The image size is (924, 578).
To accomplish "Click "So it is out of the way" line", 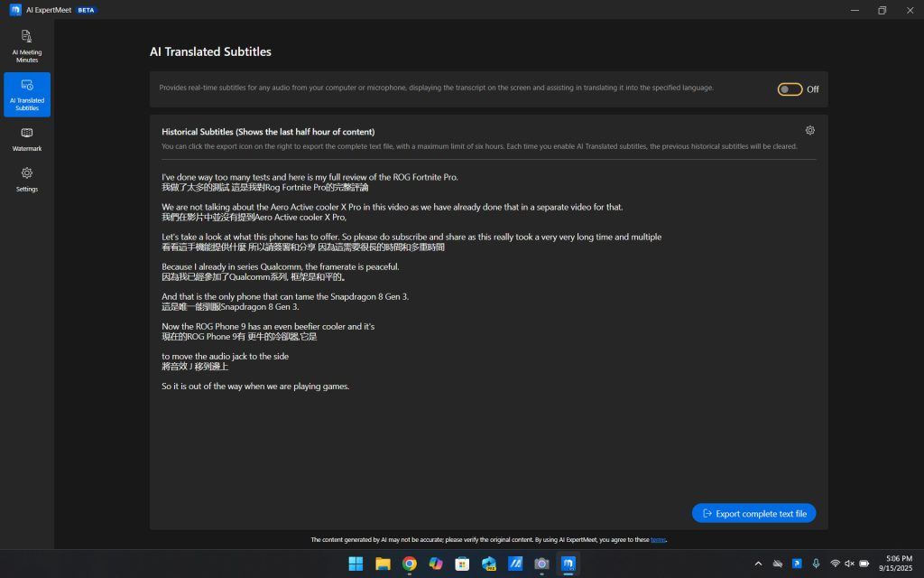I will coord(255,387).
